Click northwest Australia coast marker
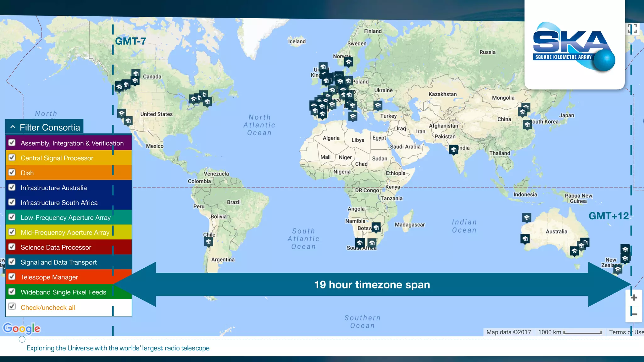 pyautogui.click(x=527, y=217)
